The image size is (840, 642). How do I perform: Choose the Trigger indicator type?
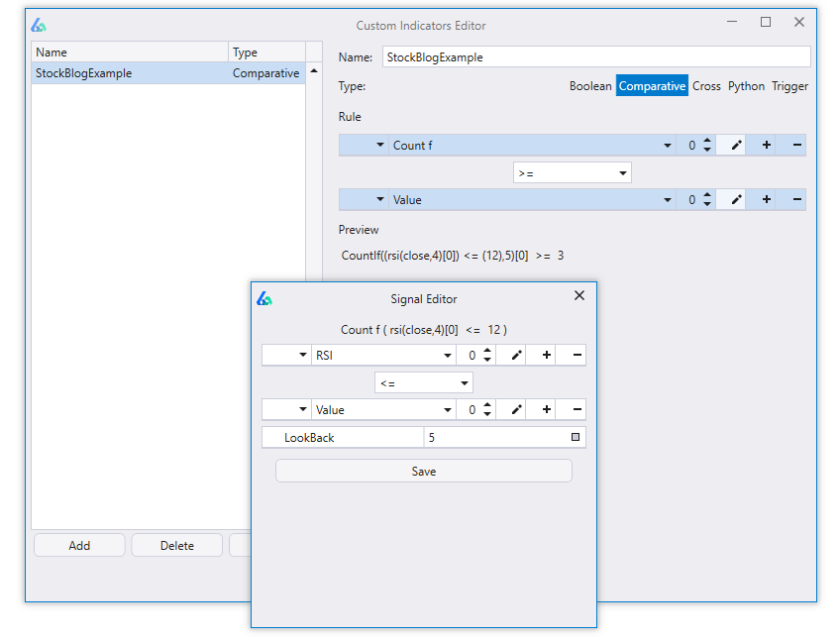789,86
